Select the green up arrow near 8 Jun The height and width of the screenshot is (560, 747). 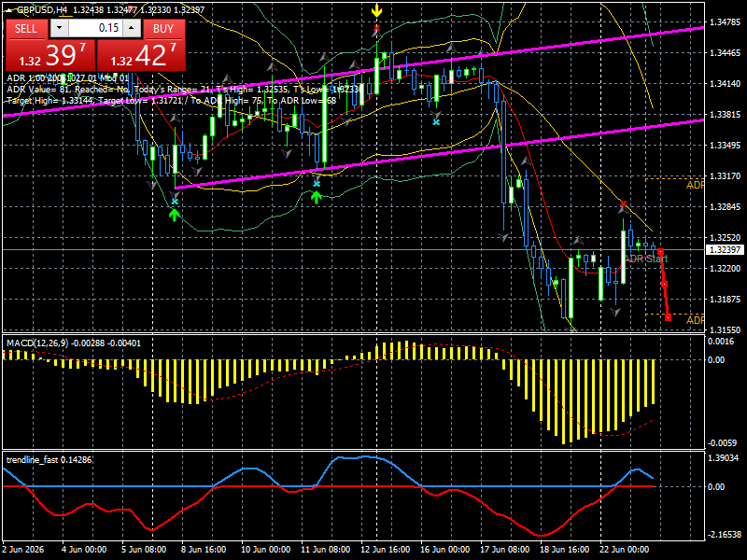coord(175,216)
